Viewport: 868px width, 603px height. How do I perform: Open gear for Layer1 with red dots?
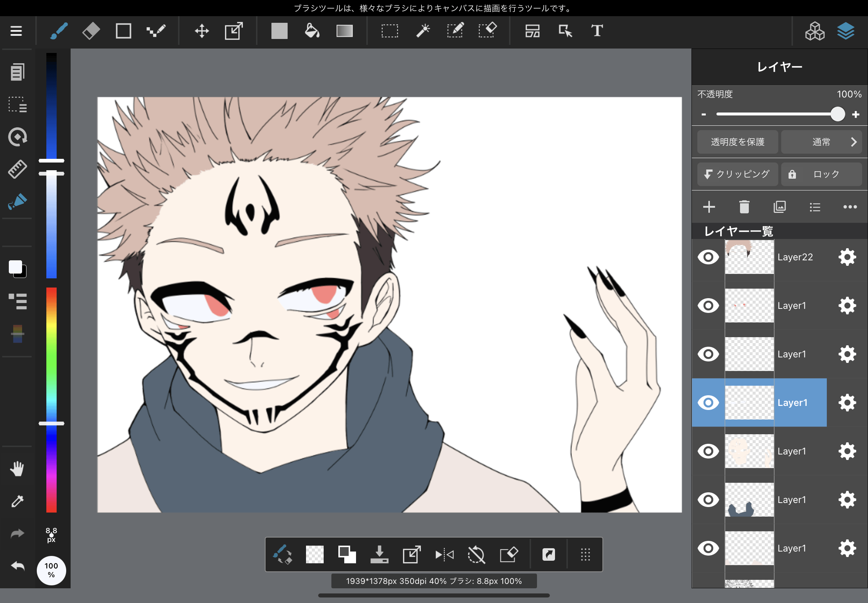point(847,305)
